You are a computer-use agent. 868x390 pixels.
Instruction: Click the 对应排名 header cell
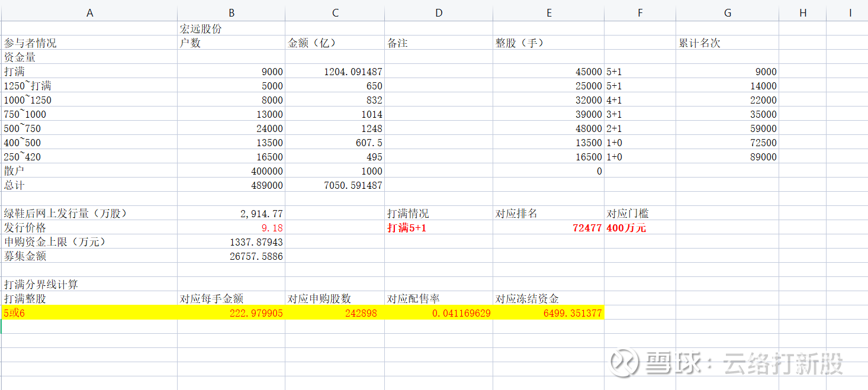pos(549,213)
